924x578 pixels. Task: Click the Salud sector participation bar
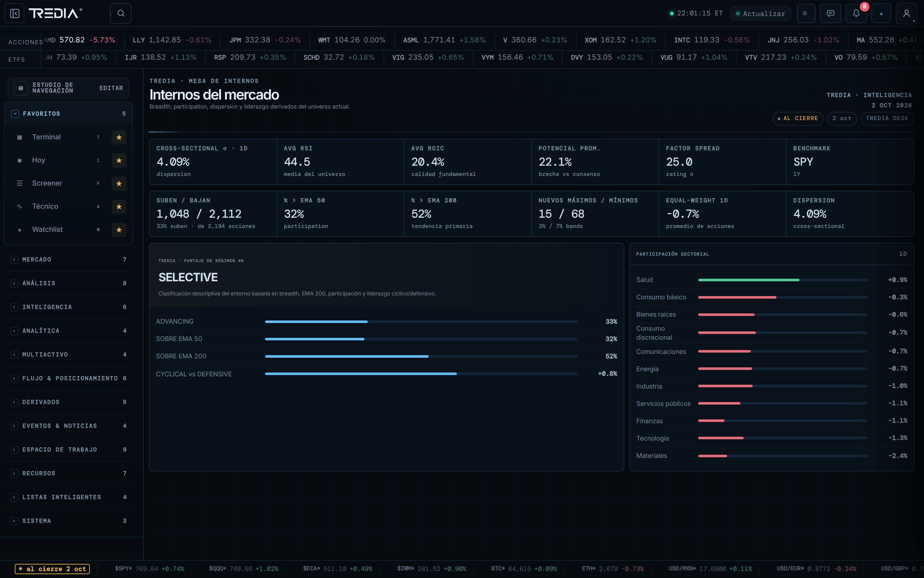tap(782, 280)
